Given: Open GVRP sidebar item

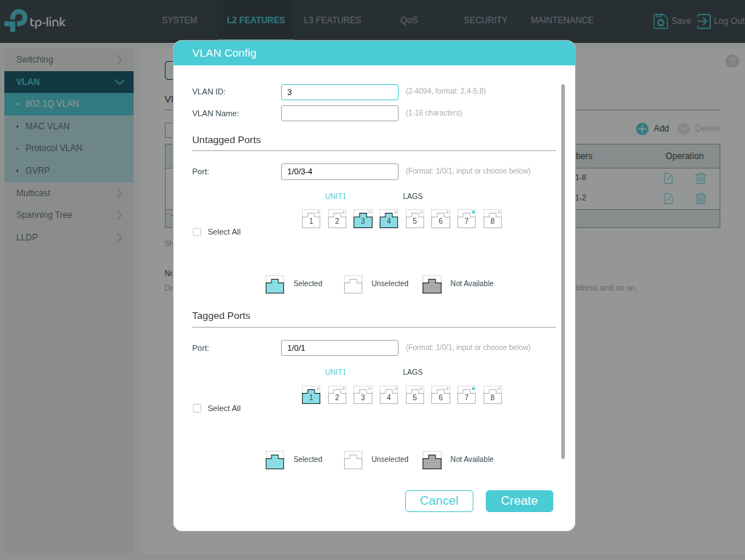Looking at the screenshot, I should (x=69, y=170).
